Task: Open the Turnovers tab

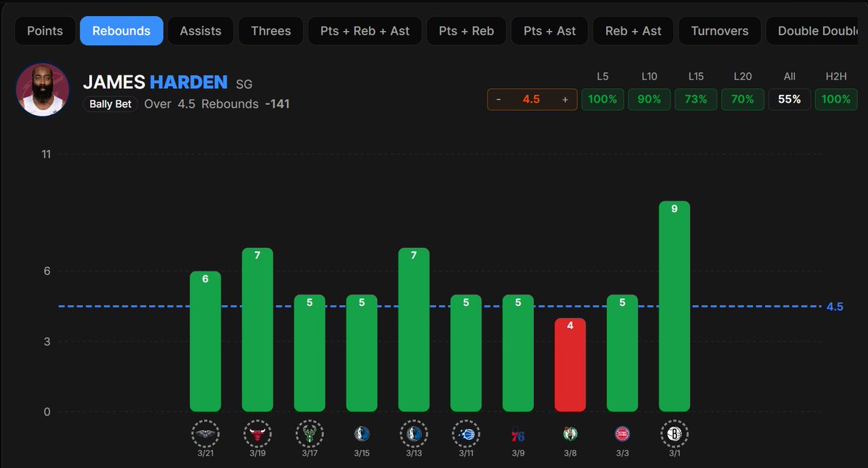Action: pos(719,31)
